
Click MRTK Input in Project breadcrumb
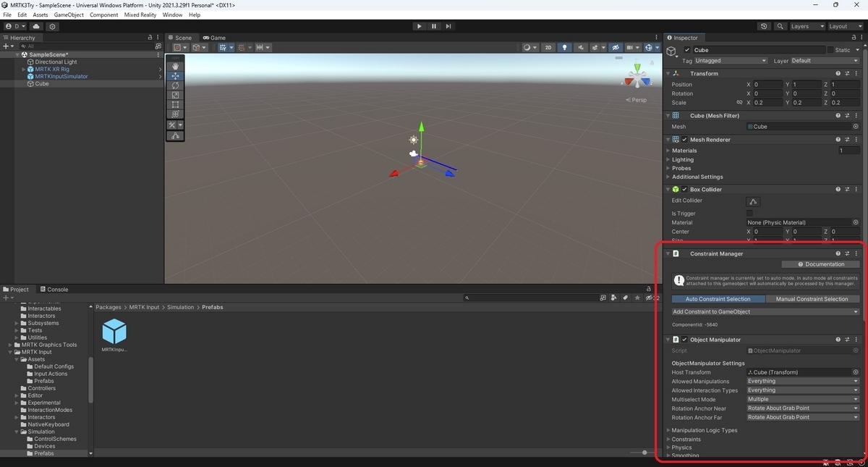point(144,307)
